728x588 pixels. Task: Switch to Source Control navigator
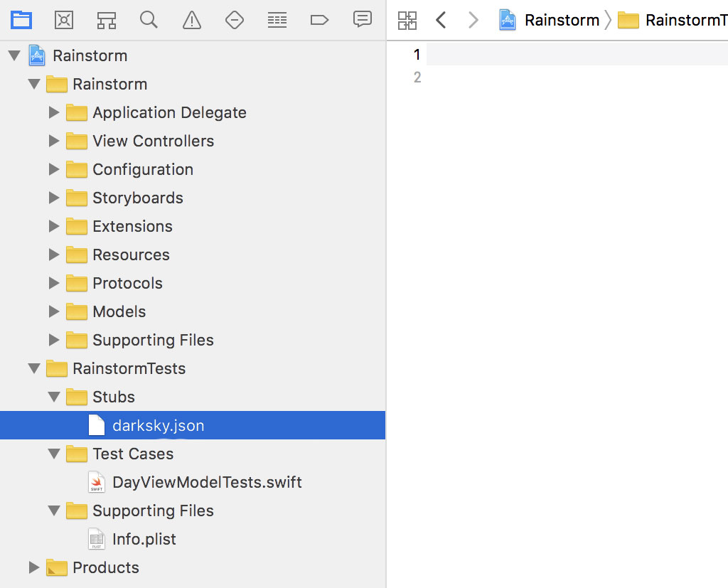pyautogui.click(x=64, y=20)
